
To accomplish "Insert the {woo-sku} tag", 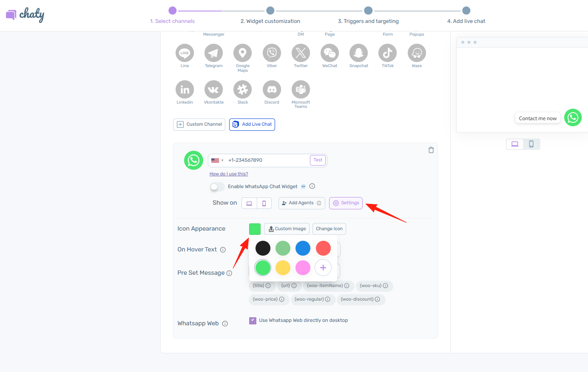I will tap(374, 286).
